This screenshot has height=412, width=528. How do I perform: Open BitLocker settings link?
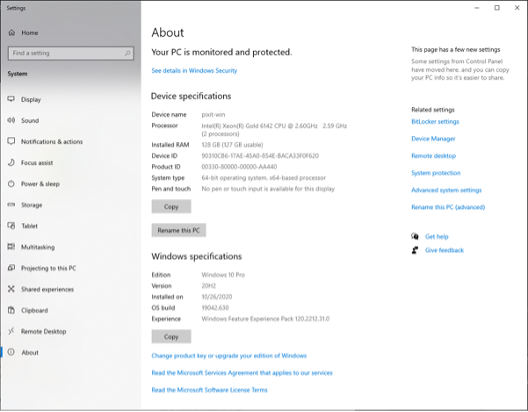[435, 122]
